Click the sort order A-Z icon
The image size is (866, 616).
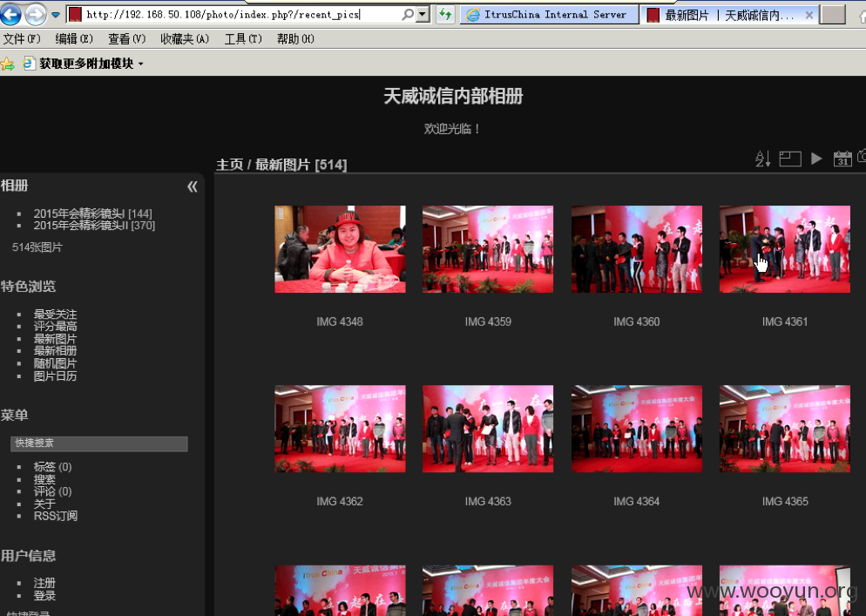coord(762,159)
